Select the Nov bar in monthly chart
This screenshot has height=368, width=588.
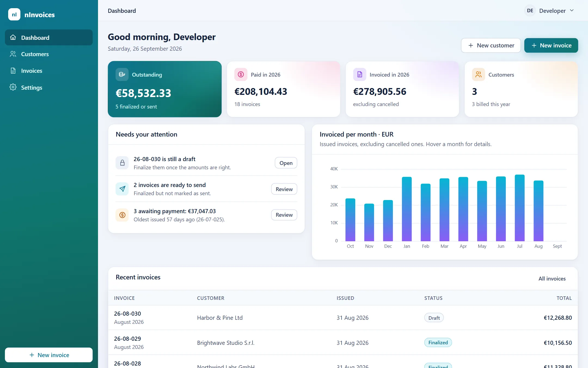click(x=369, y=222)
